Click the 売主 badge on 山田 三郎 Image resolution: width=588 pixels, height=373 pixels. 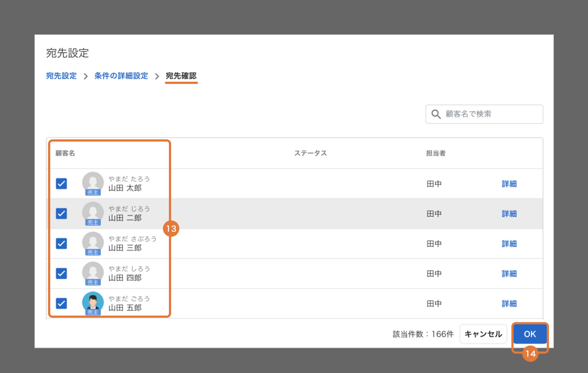coord(93,252)
